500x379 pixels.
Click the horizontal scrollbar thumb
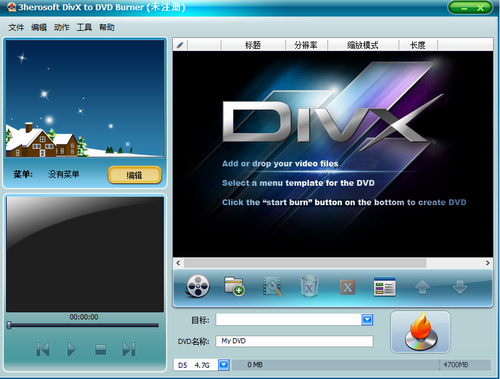305,263
